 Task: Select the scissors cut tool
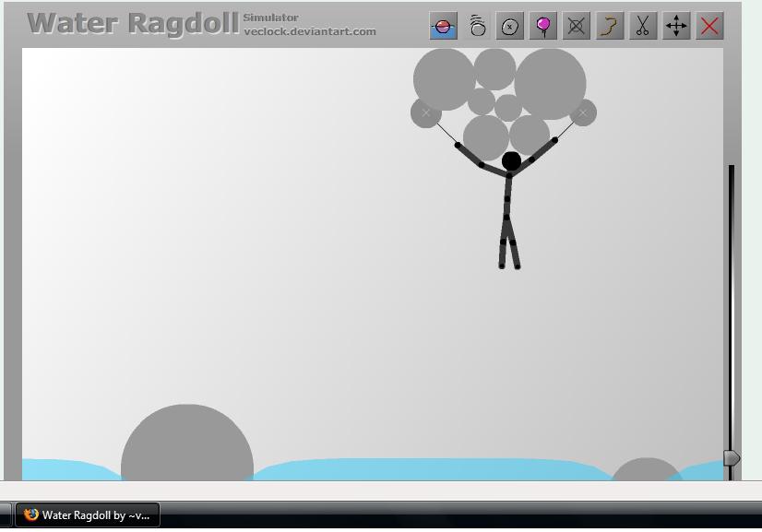(643, 26)
